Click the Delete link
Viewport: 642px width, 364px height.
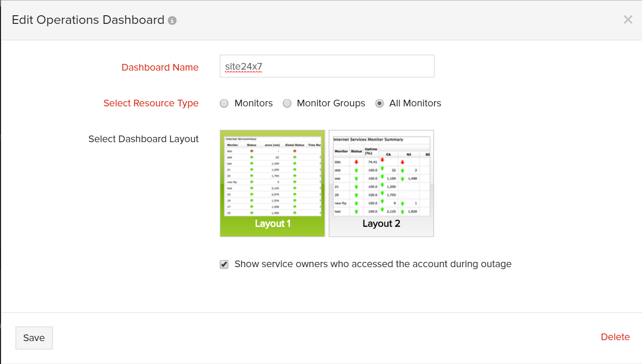615,337
